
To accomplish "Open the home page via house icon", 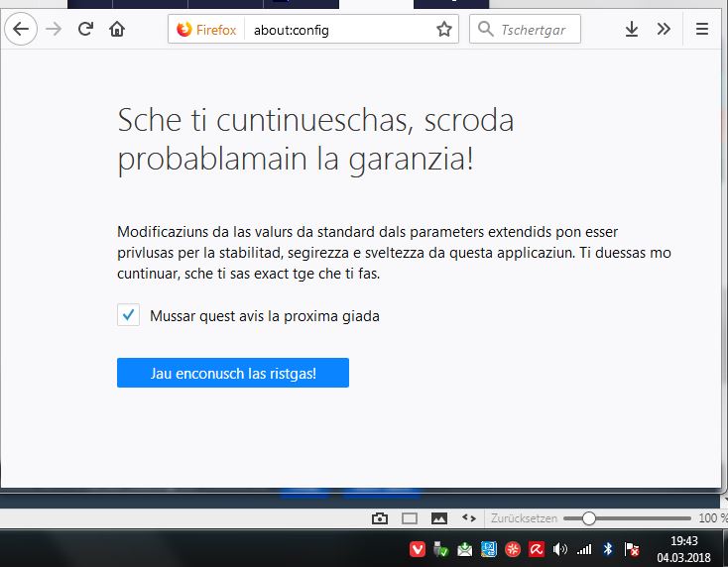I will [117, 29].
